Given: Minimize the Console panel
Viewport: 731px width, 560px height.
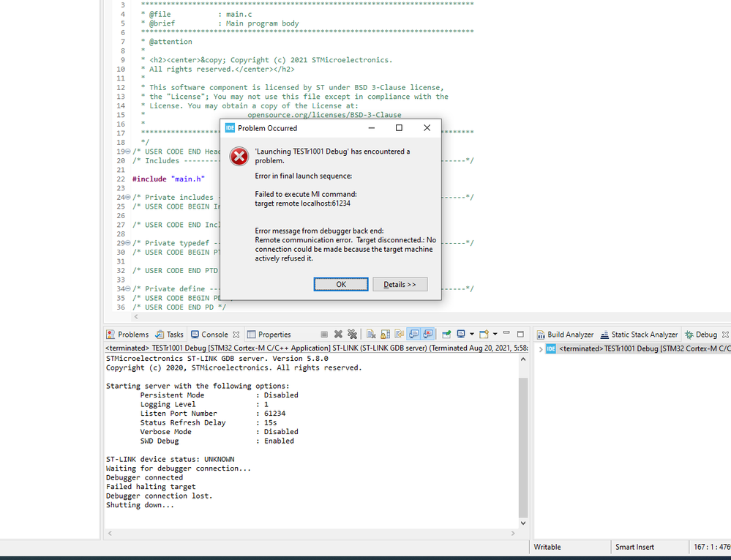Looking at the screenshot, I should (506, 334).
